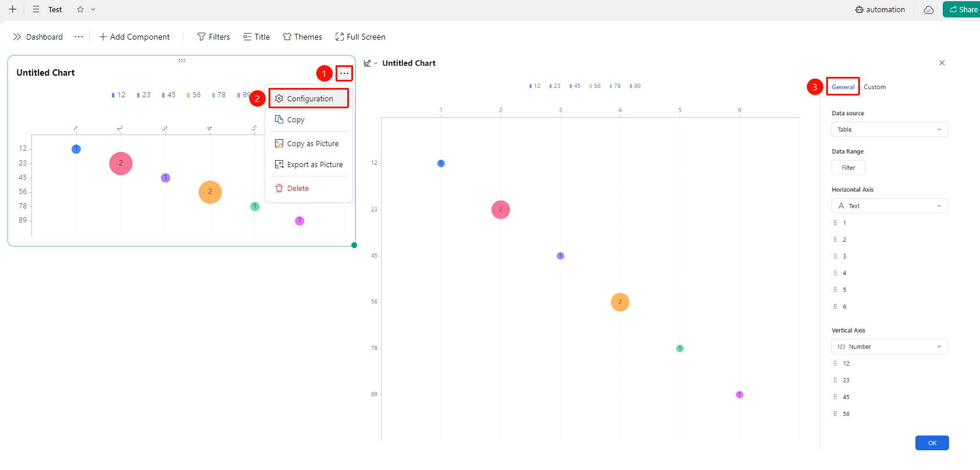Click the green Share button
This screenshot has width=980, height=470.
click(963, 9)
